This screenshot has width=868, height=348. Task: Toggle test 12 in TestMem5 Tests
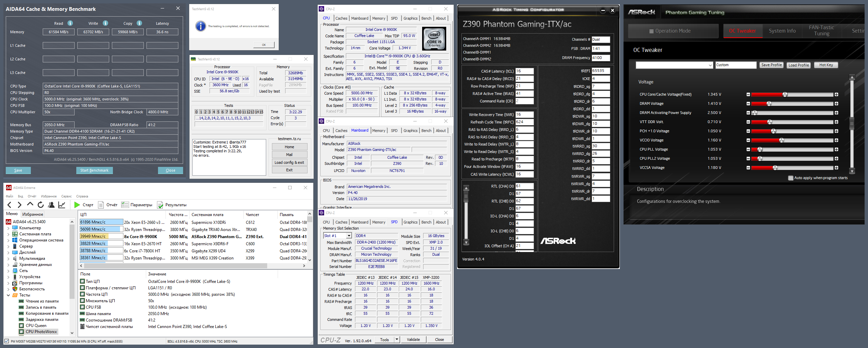[248, 112]
